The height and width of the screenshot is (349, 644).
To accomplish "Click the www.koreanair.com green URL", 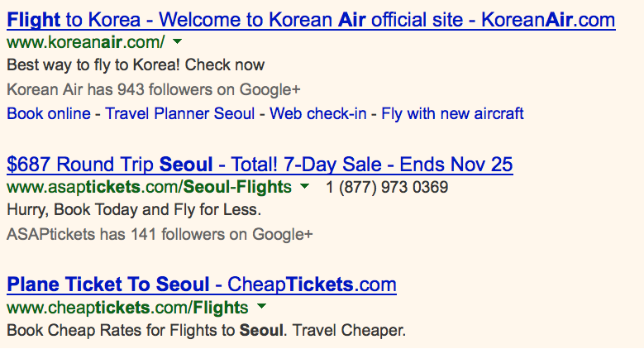I will coord(85,41).
